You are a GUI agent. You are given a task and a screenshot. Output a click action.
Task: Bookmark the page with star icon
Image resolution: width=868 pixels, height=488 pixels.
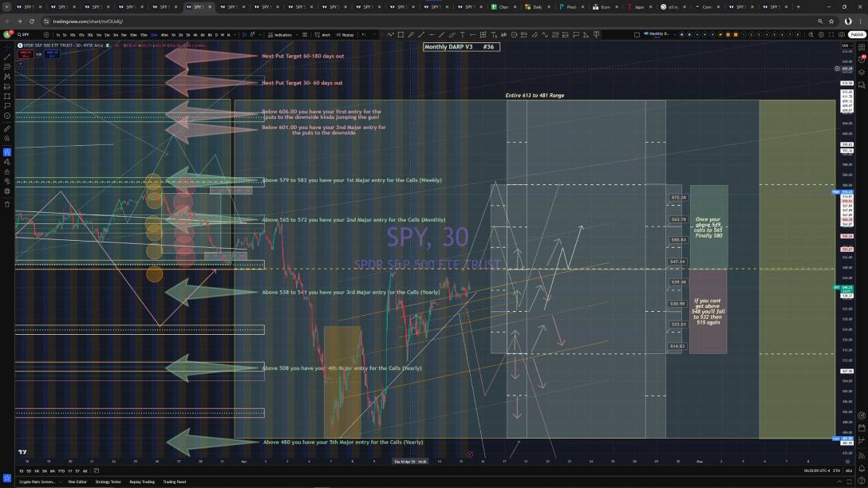click(x=831, y=21)
